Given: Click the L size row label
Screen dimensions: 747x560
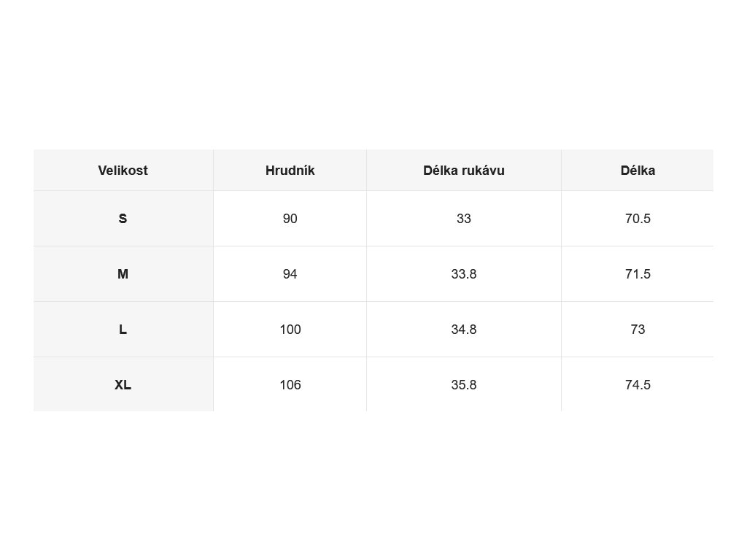Looking at the screenshot, I should [123, 329].
